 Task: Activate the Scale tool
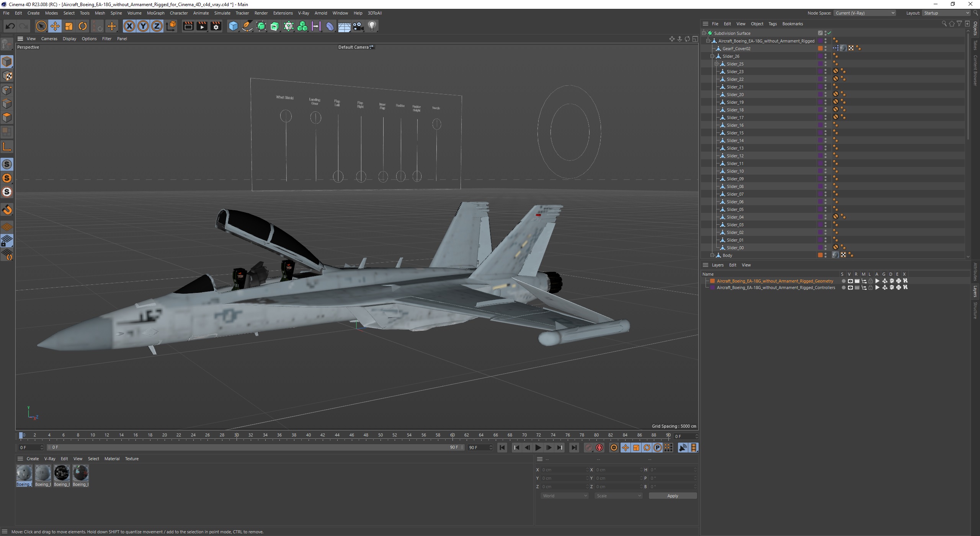[69, 26]
